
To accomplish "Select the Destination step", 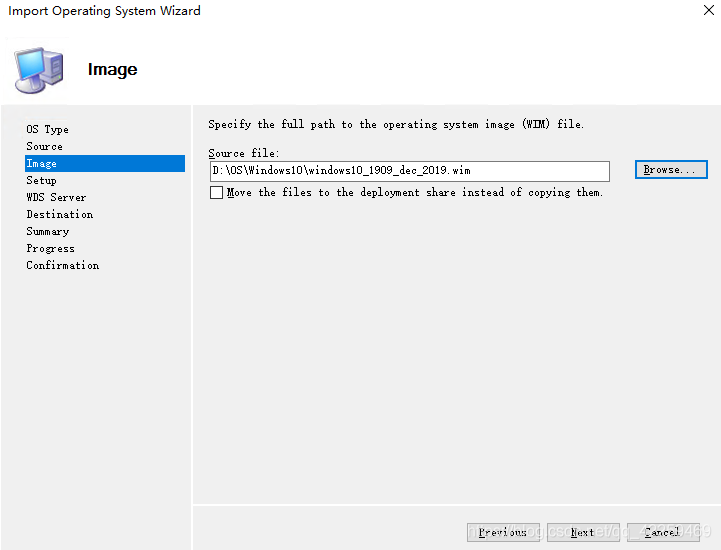I will tap(59, 214).
